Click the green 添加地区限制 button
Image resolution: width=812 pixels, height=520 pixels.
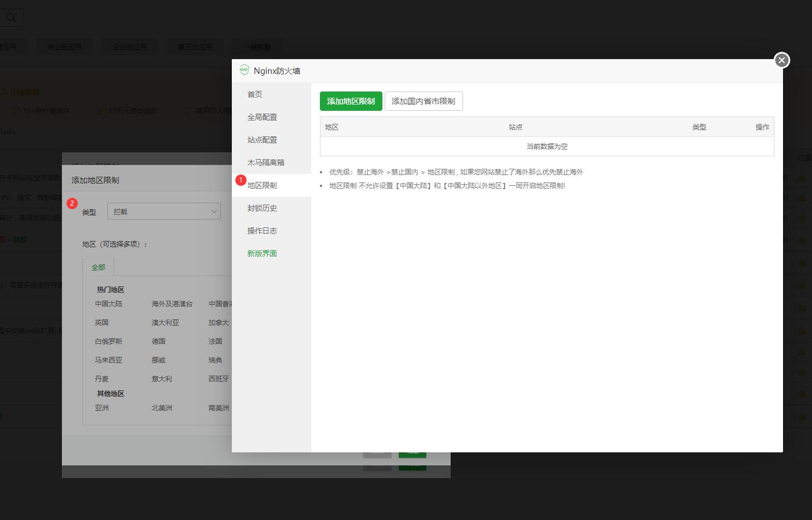pyautogui.click(x=351, y=101)
